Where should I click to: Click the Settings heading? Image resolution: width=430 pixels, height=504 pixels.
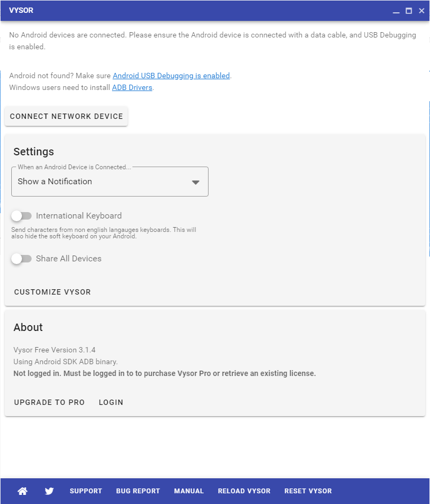(34, 152)
